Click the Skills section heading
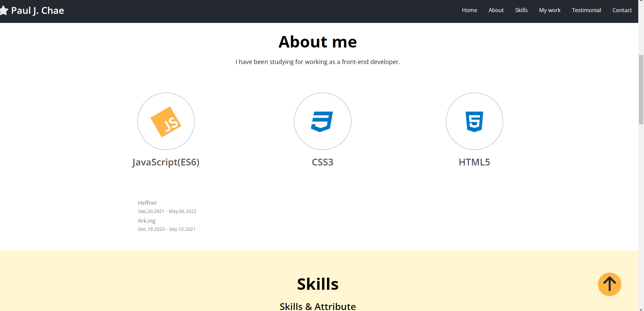644x311 pixels. pos(318,284)
